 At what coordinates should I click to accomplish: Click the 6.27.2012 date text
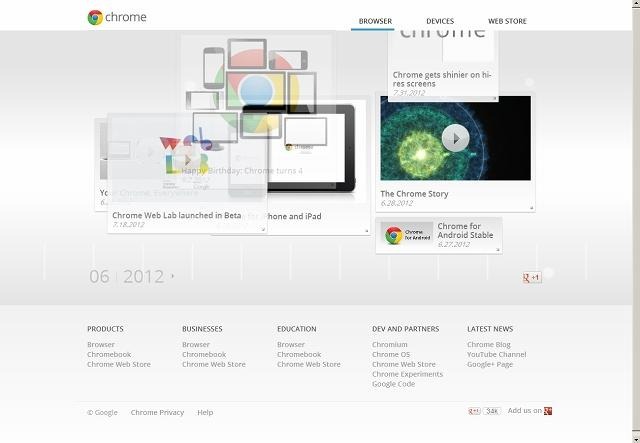(454, 244)
